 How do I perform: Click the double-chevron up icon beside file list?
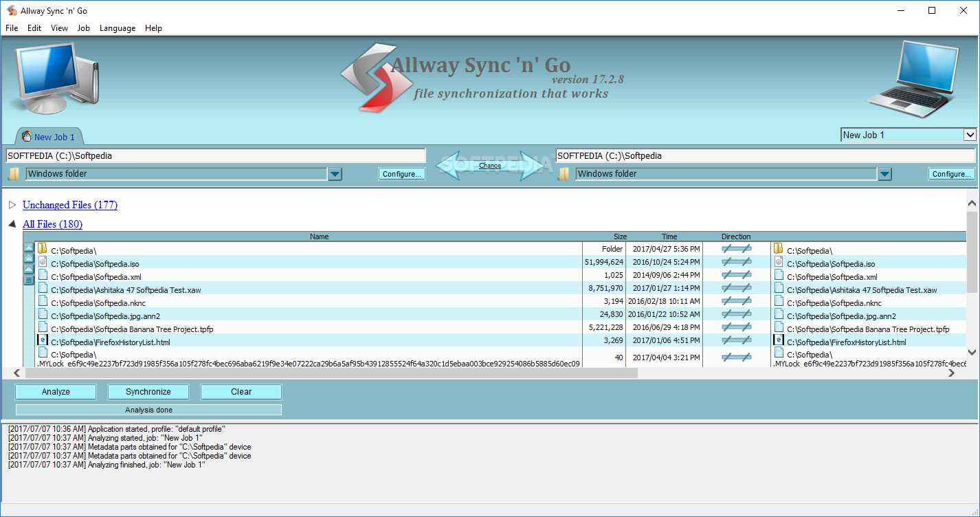[x=29, y=258]
